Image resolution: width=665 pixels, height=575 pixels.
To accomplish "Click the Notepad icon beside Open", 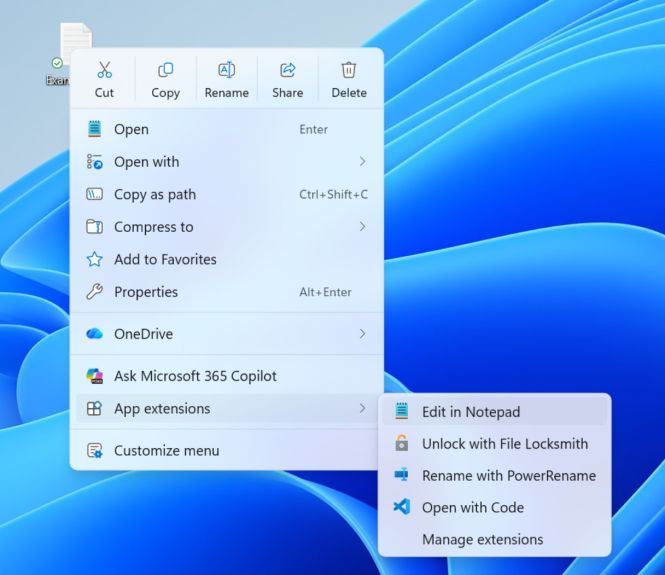I will click(95, 129).
